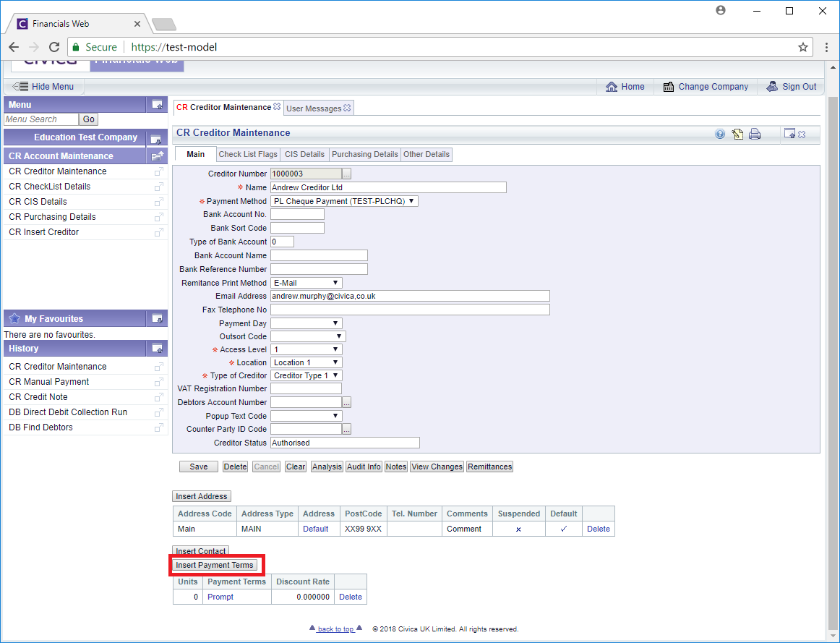Viewport: 840px width, 643px height.
Task: Click the notes document icon in header
Action: point(737,134)
